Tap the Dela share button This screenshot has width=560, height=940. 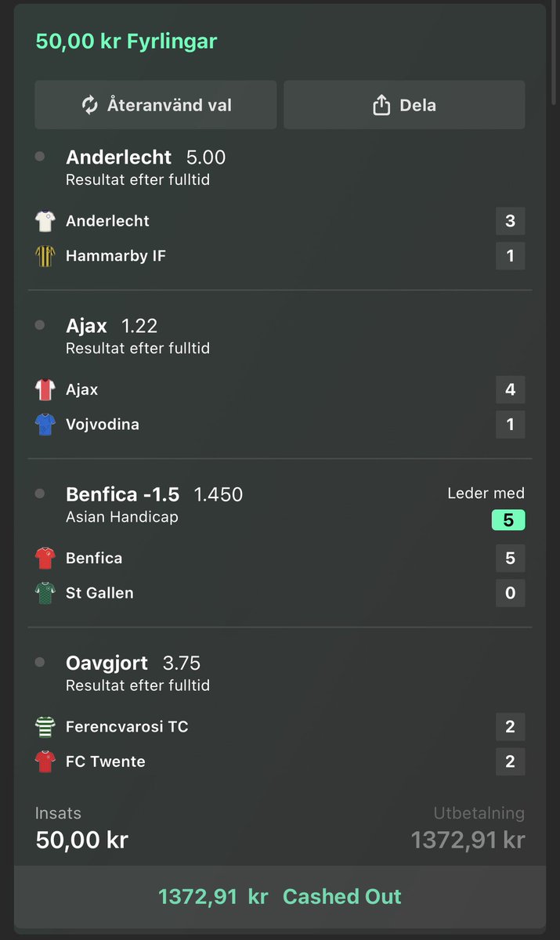click(x=404, y=105)
